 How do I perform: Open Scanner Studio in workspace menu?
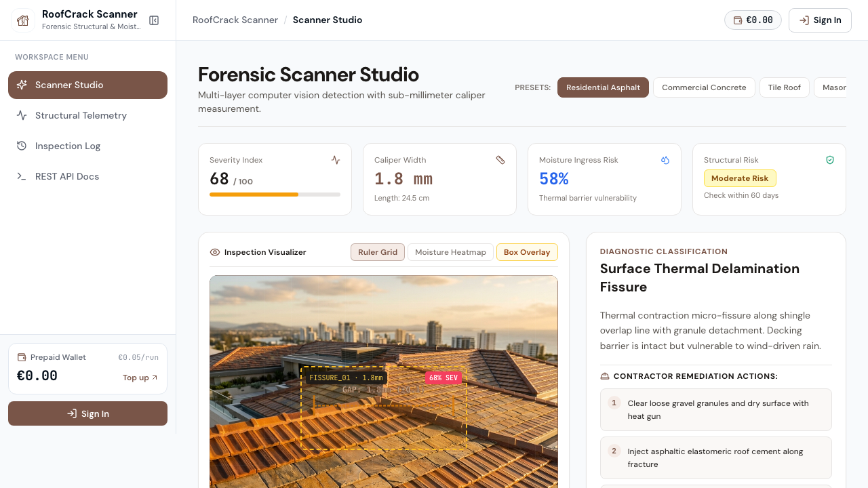click(x=87, y=85)
